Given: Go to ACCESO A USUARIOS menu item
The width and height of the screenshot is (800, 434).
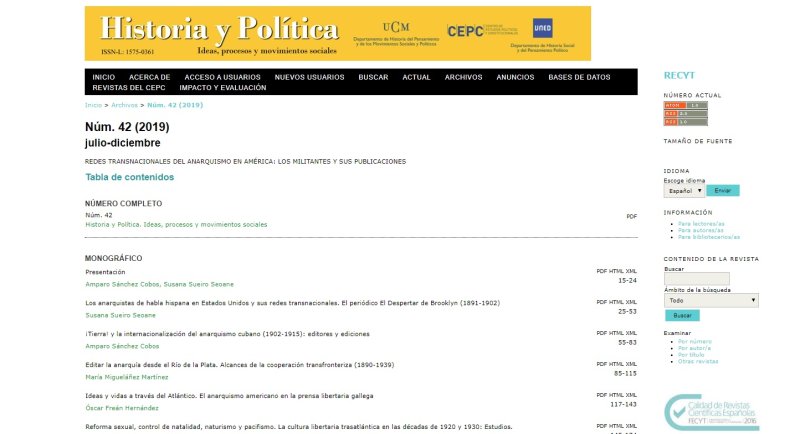Looking at the screenshot, I should [223, 77].
